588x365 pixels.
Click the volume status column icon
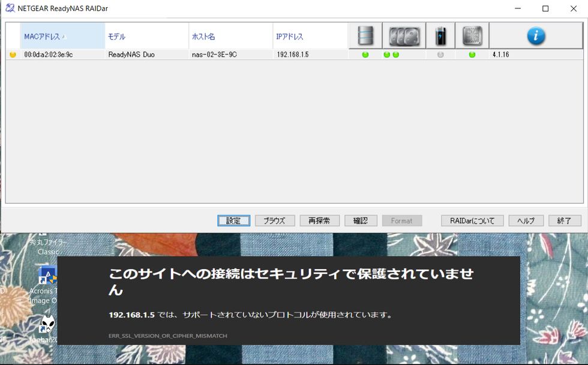[365, 36]
